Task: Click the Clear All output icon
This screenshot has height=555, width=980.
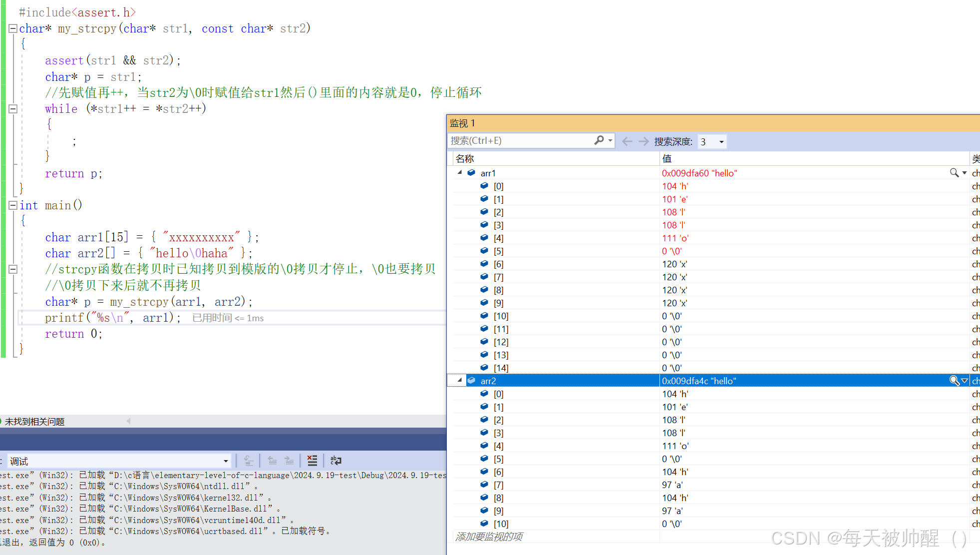Action: 312,461
